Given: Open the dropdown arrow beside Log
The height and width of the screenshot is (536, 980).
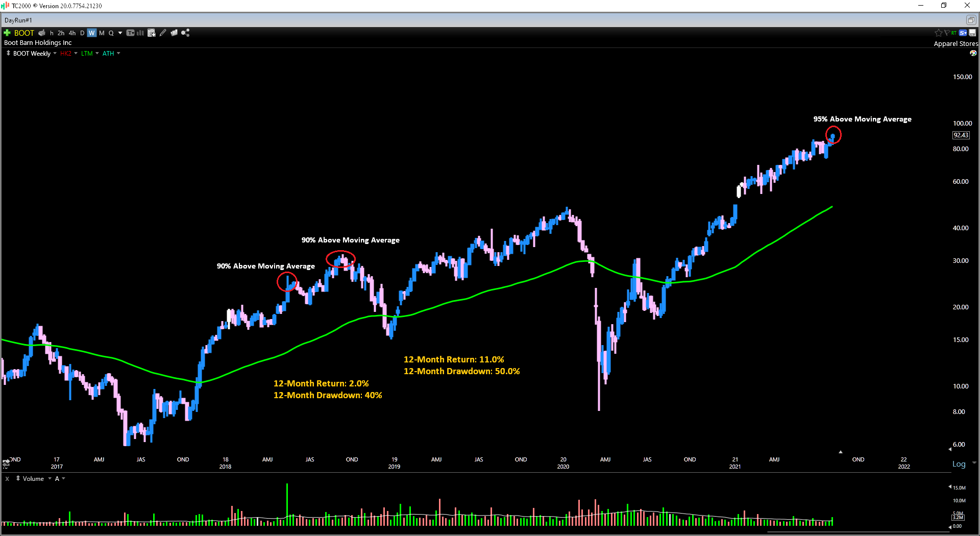Looking at the screenshot, I should 974,463.
